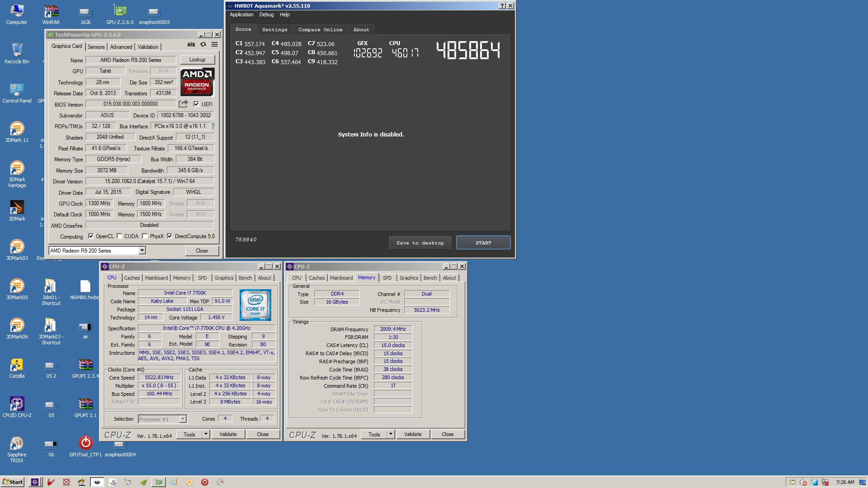Open the Bench tab in left CPU-Z

point(245,278)
